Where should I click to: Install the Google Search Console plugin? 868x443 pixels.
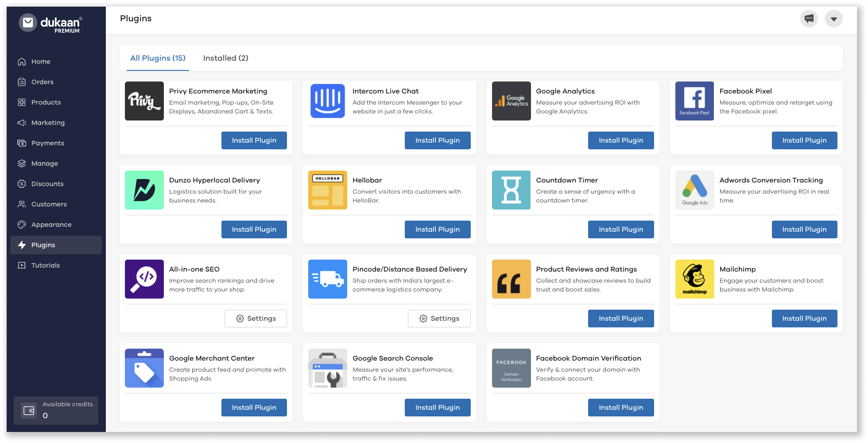click(x=438, y=408)
